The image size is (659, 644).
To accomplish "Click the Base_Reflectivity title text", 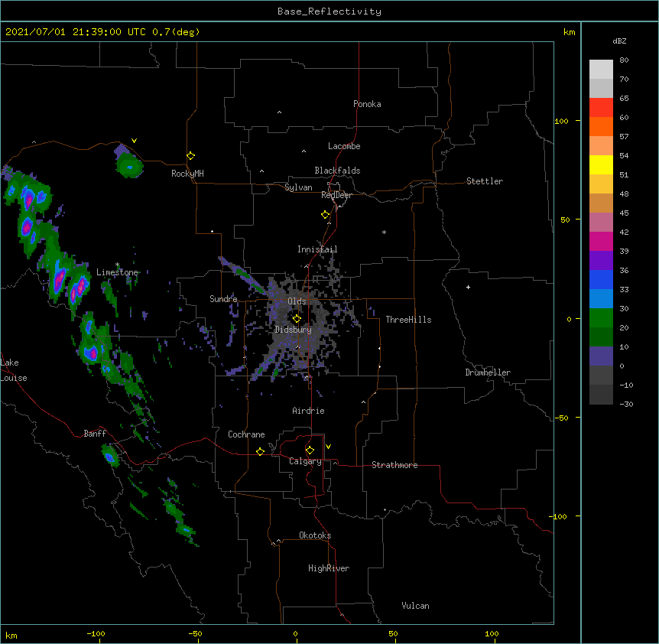I will pos(329,11).
